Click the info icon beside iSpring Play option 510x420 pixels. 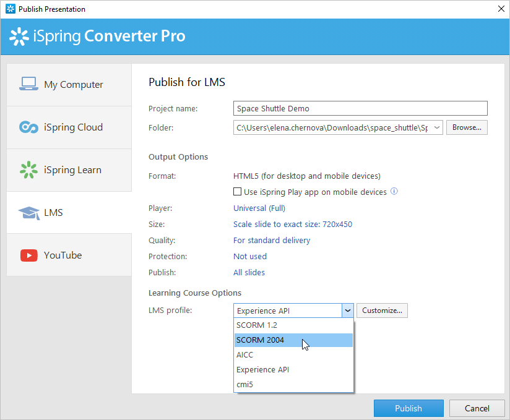coord(394,191)
